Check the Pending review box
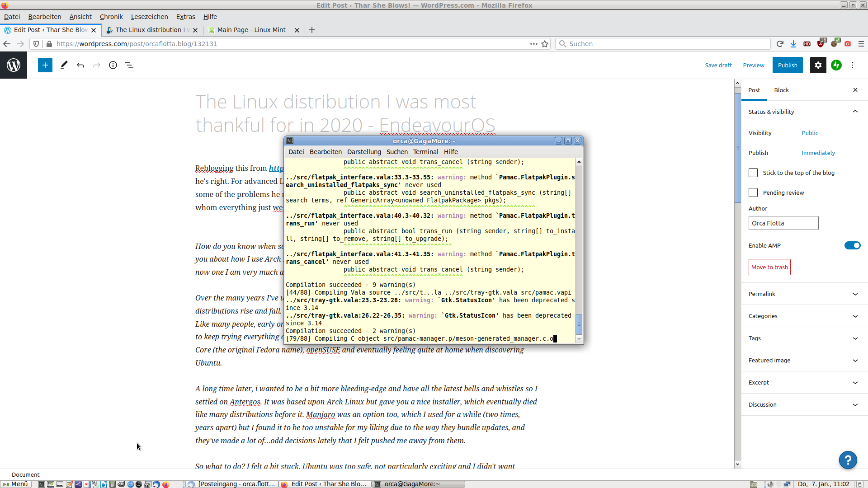Image resolution: width=868 pixels, height=488 pixels. click(x=753, y=192)
